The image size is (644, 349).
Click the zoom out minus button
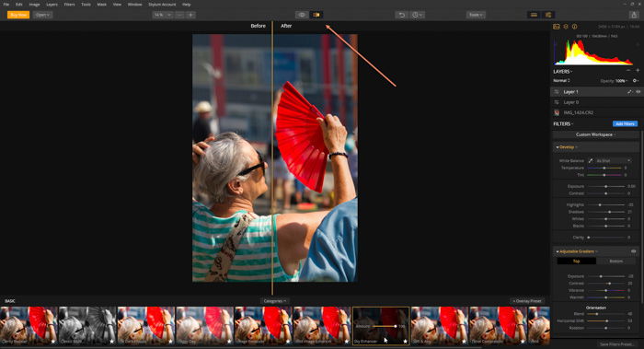tap(180, 15)
